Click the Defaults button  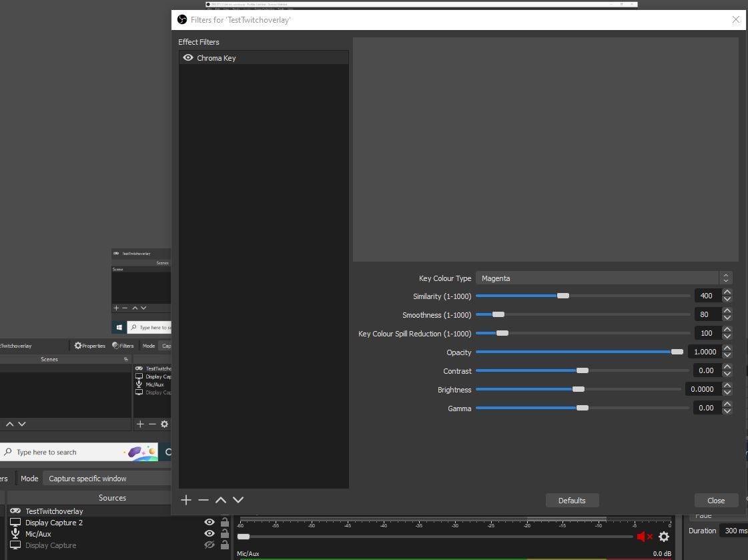point(572,500)
